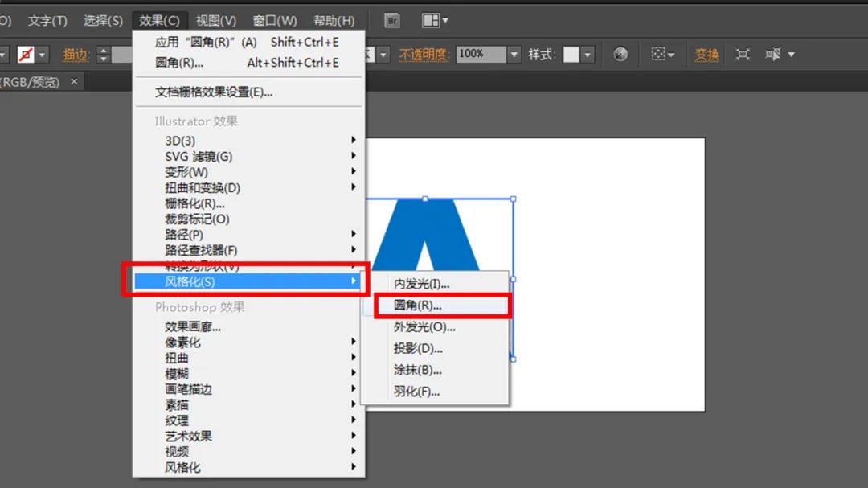Choose 圆角(R)... with Alt+Shift+Ctrl+E shortcut
Screen dimensions: 868x488
[248, 63]
